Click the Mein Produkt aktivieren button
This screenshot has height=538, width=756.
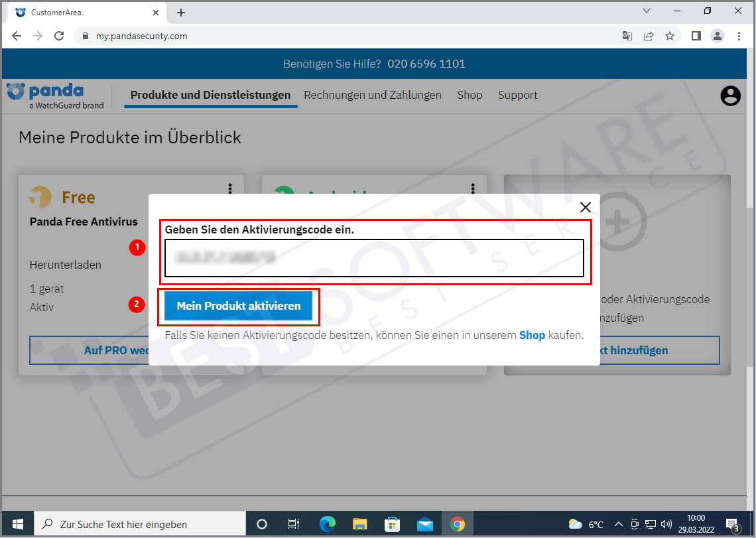coord(238,306)
